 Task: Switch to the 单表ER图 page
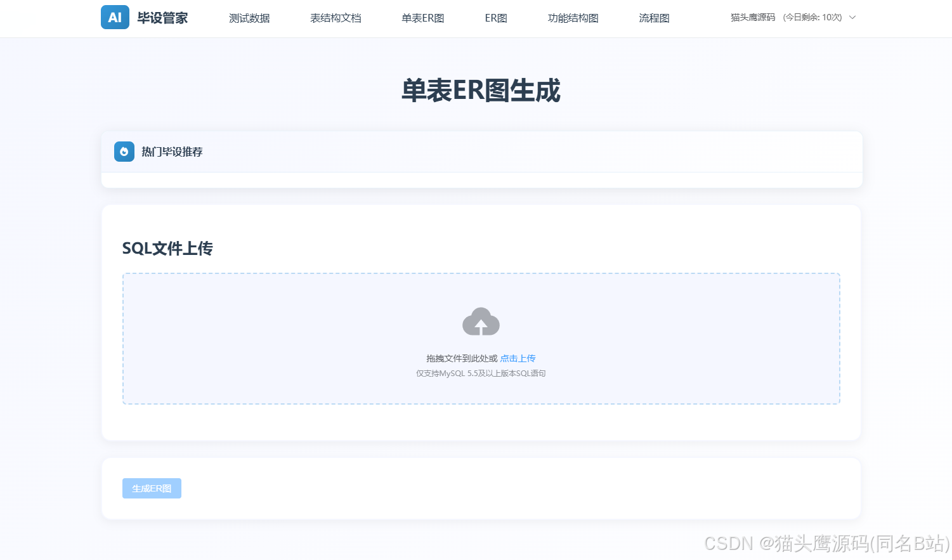coord(423,18)
